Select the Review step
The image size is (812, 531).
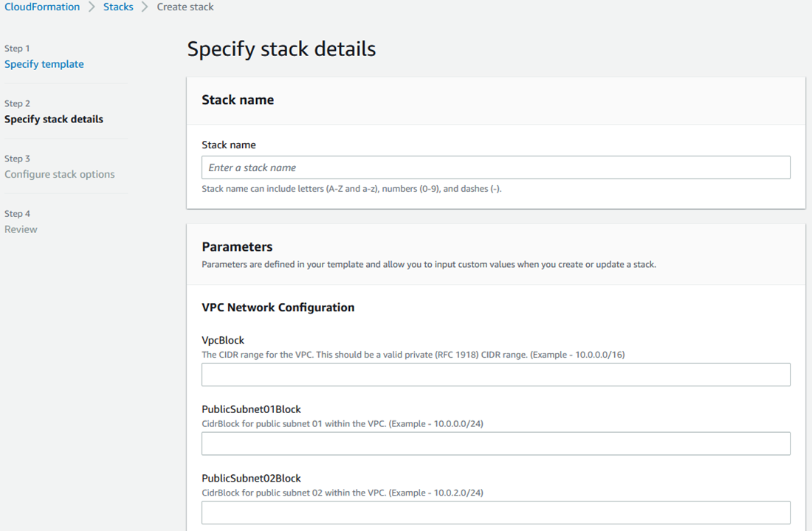[x=21, y=229]
